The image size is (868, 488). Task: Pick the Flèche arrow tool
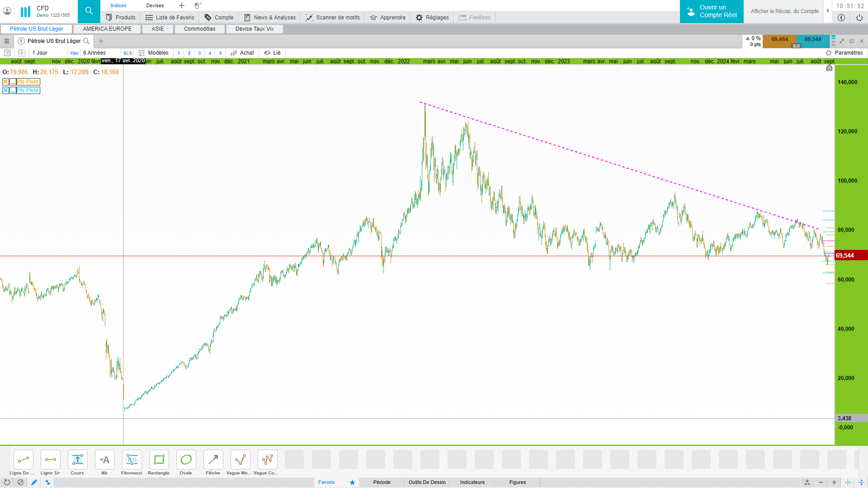point(213,460)
